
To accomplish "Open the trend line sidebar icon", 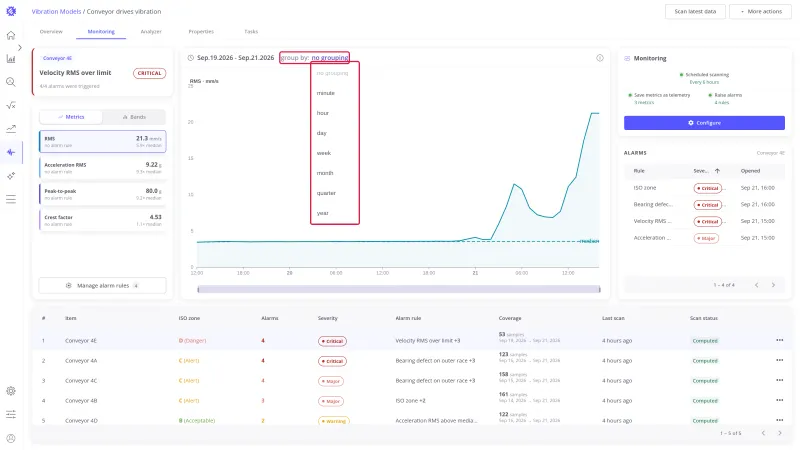I will 11,129.
